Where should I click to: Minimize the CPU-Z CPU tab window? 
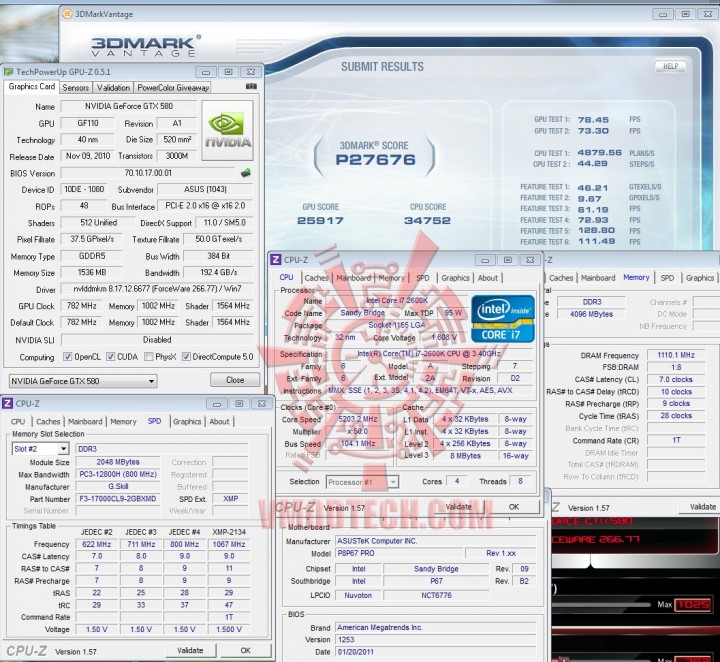pyautogui.click(x=485, y=260)
